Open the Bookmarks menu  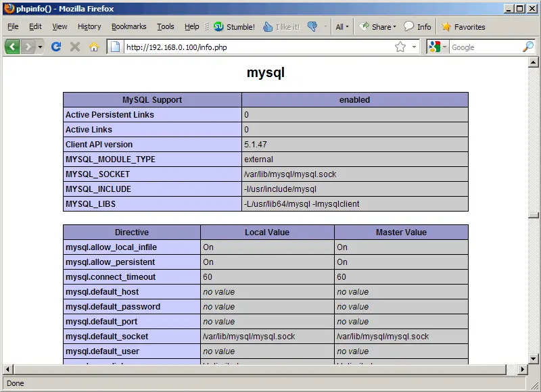click(128, 26)
